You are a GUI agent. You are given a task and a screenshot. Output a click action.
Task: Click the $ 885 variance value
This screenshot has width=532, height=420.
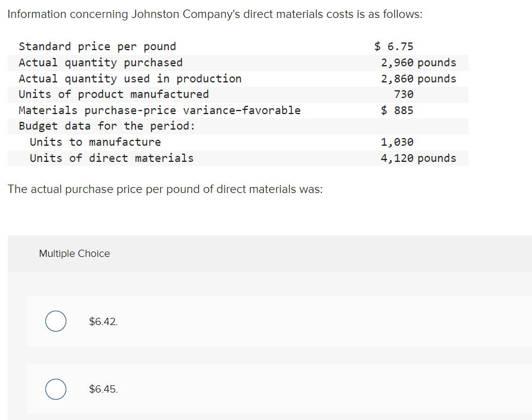(x=397, y=111)
